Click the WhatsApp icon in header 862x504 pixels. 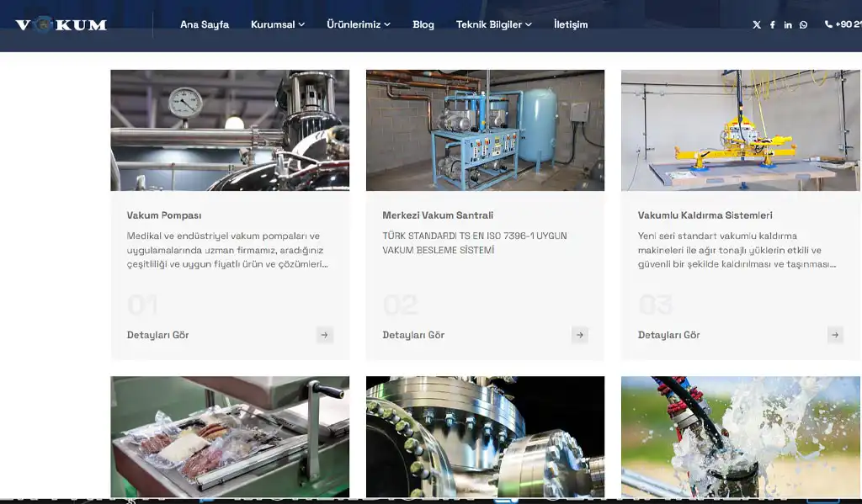pos(803,25)
